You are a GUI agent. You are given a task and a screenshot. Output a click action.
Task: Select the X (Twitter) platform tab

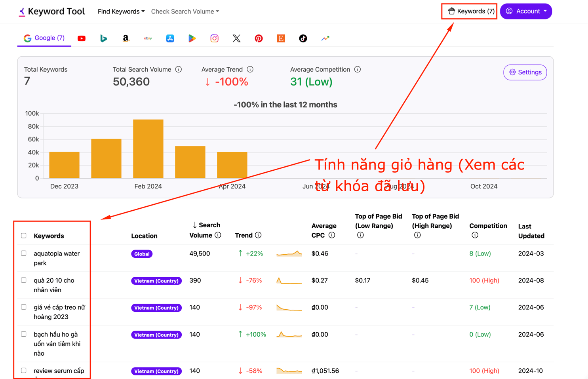pos(236,38)
